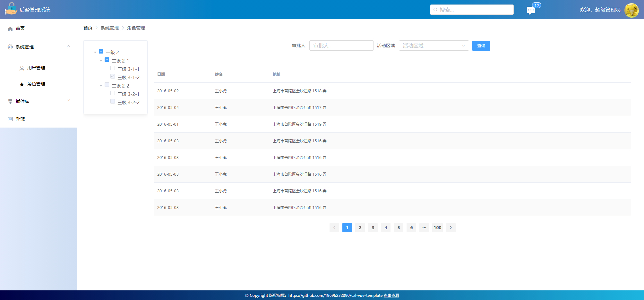Open 用户管理 menu item

coord(39,68)
